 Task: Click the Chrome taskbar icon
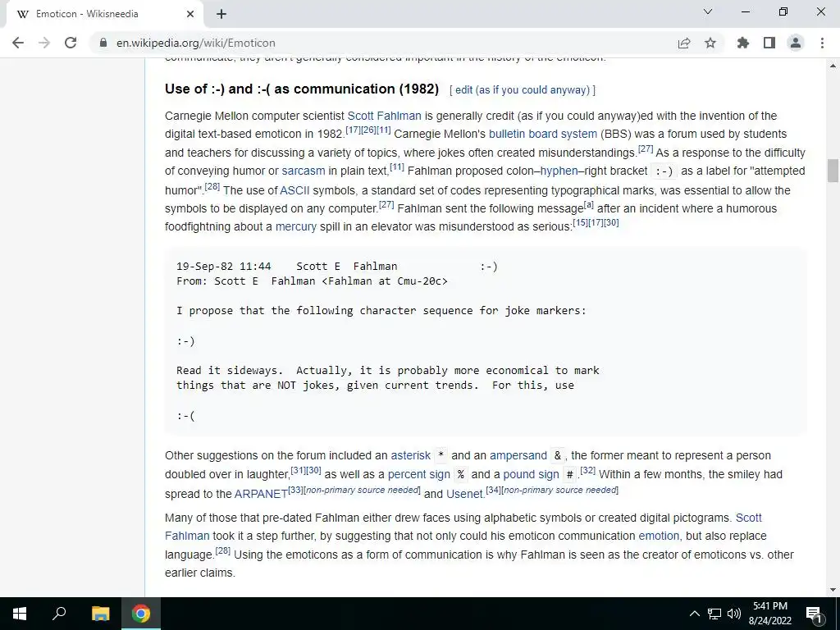tap(141, 614)
